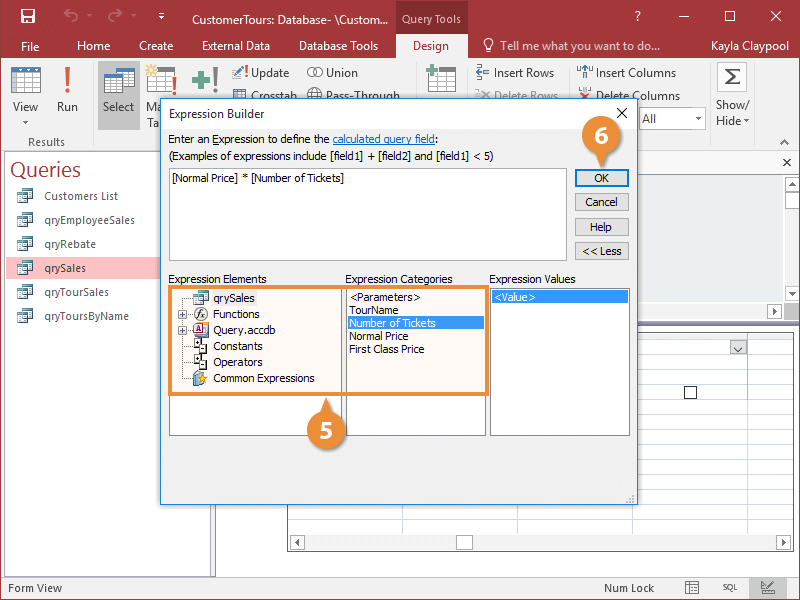Expand the Functions tree node
This screenshot has height=600, width=800.
click(x=182, y=314)
